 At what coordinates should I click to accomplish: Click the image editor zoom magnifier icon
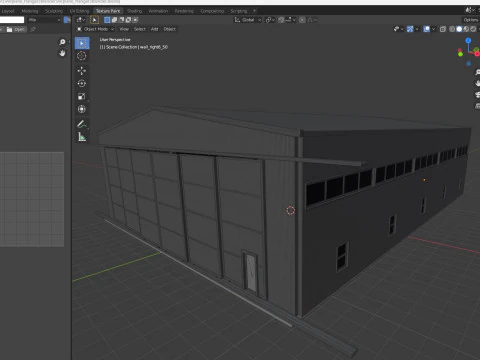click(x=62, y=42)
